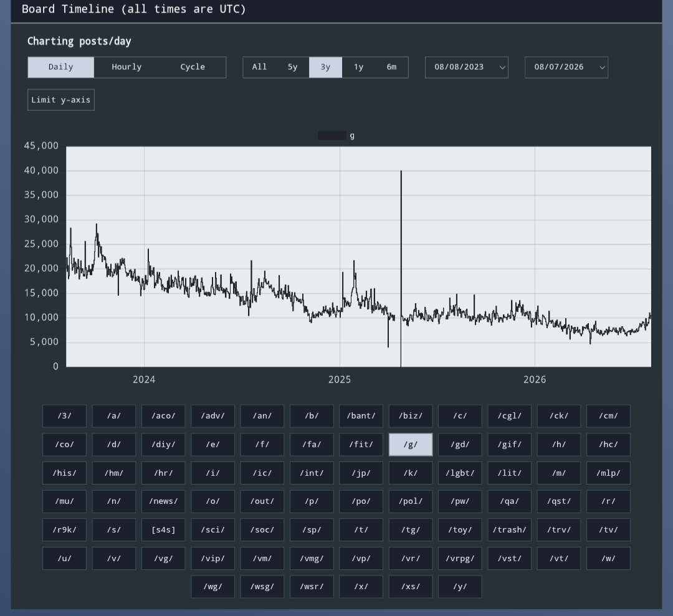This screenshot has height=616, width=673.
Task: Select the /aco/ board
Action: pos(163,416)
